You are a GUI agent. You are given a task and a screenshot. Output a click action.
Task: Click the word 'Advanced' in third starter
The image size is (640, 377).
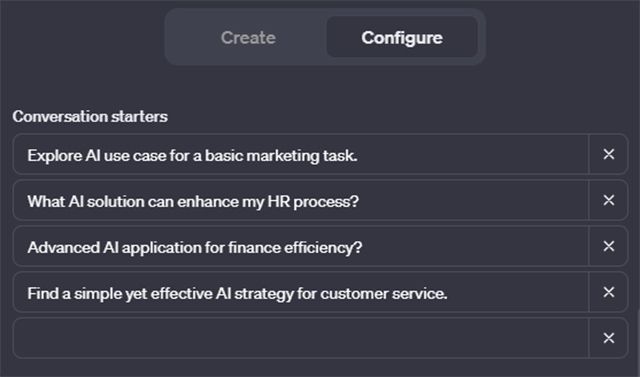[x=63, y=247]
